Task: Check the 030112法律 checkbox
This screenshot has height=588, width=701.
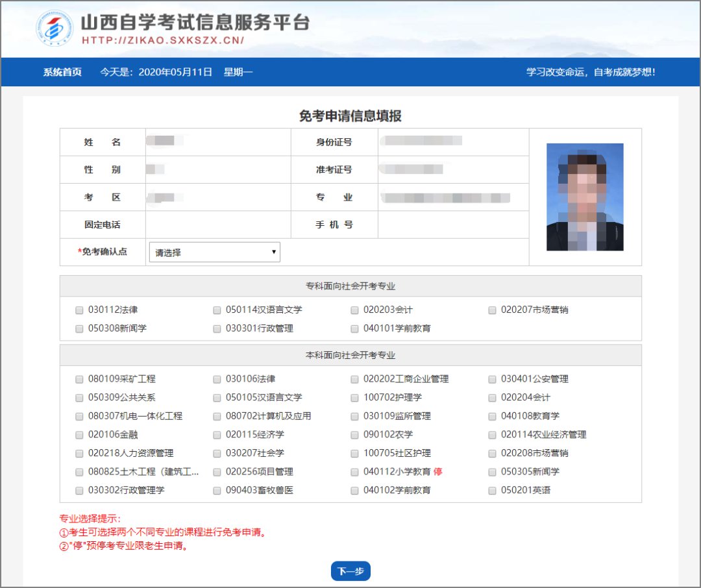Action: tap(79, 310)
